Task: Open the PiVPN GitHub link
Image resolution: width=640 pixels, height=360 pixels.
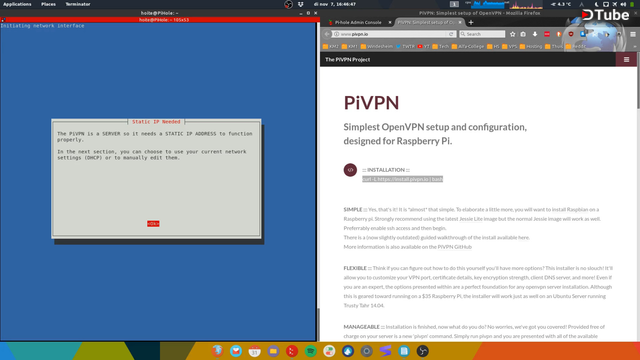Action: [x=455, y=247]
